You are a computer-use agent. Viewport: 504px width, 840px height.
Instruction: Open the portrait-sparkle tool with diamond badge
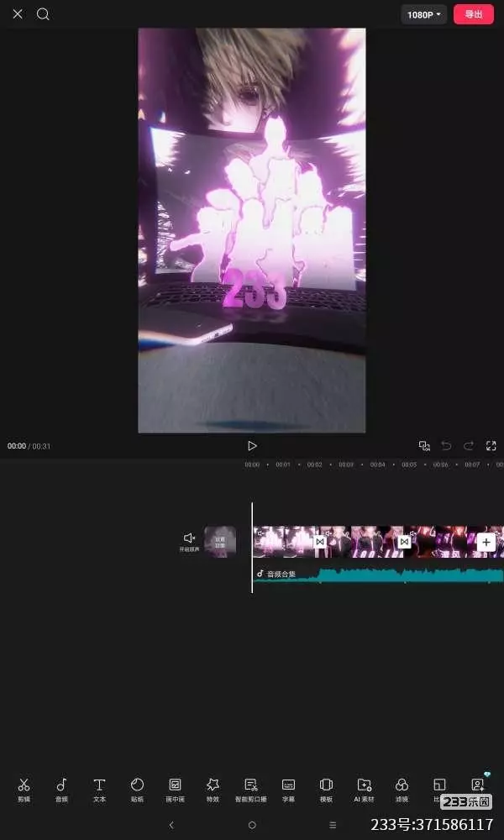(x=478, y=785)
